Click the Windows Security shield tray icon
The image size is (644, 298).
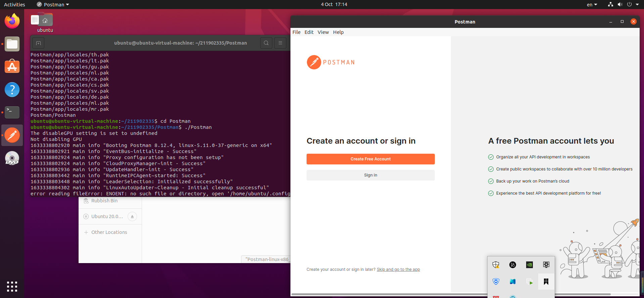pos(496,265)
